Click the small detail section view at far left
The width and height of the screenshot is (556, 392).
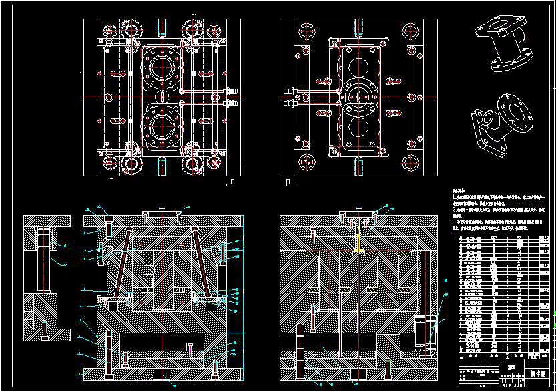[47, 278]
